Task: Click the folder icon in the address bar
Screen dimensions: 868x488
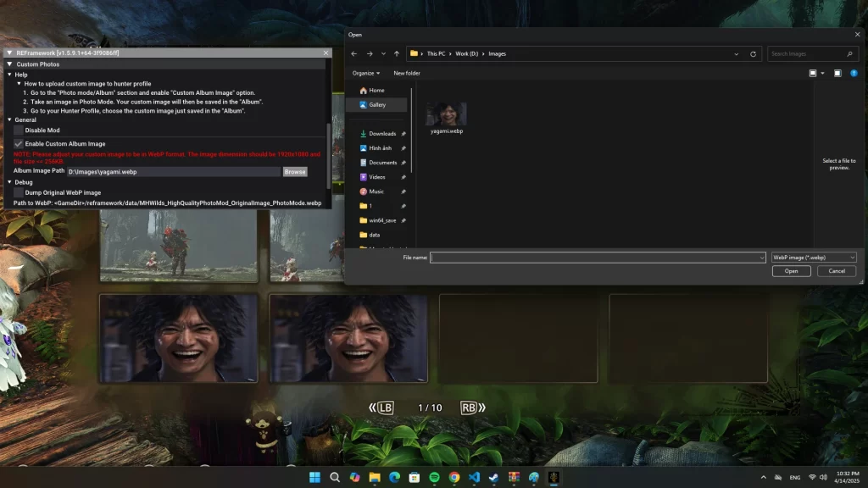Action: click(x=414, y=53)
